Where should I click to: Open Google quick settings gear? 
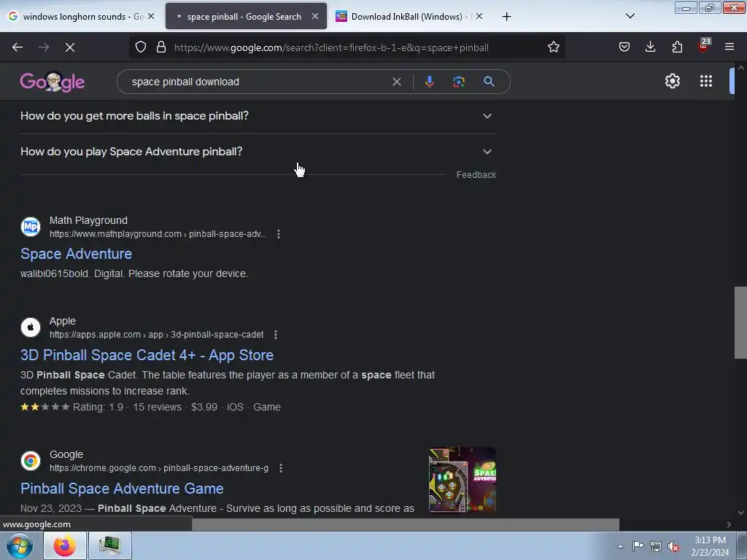672,81
